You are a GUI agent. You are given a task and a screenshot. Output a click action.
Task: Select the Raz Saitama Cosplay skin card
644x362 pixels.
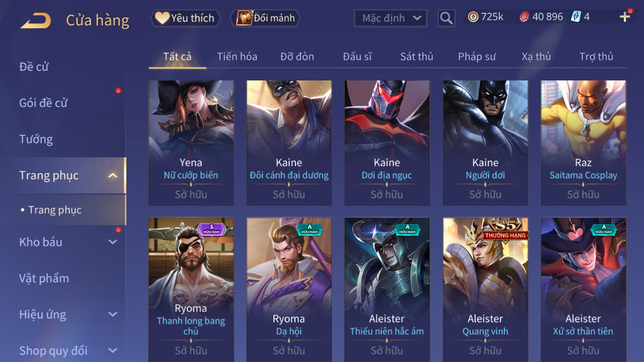pyautogui.click(x=583, y=143)
